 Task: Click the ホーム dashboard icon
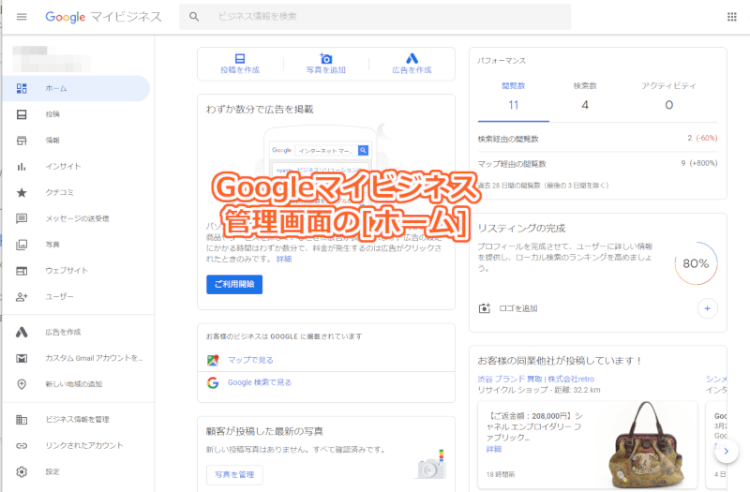click(x=22, y=88)
